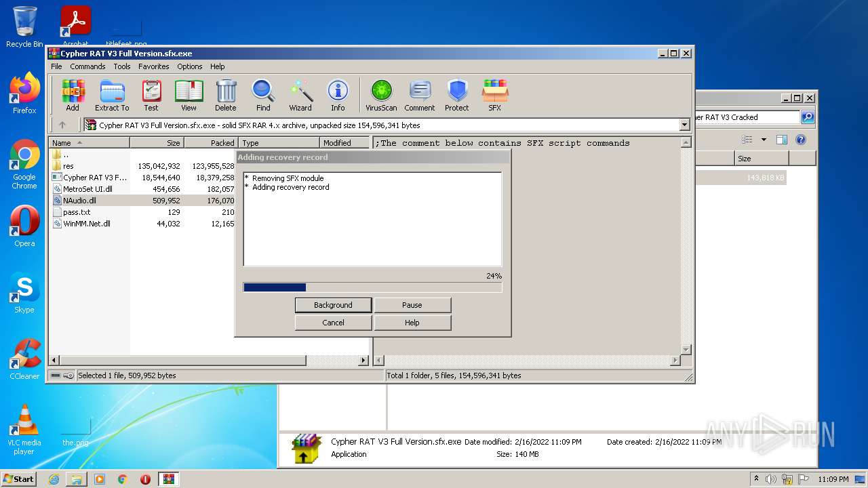Select WinMM.Net.dll in the list
Image resolution: width=868 pixels, height=488 pixels.
(x=143, y=224)
